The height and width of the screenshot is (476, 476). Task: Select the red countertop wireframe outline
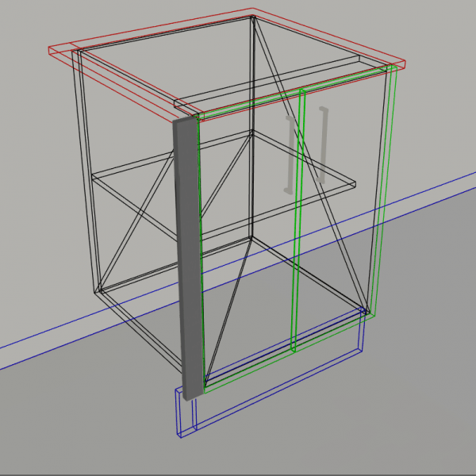click(227, 64)
